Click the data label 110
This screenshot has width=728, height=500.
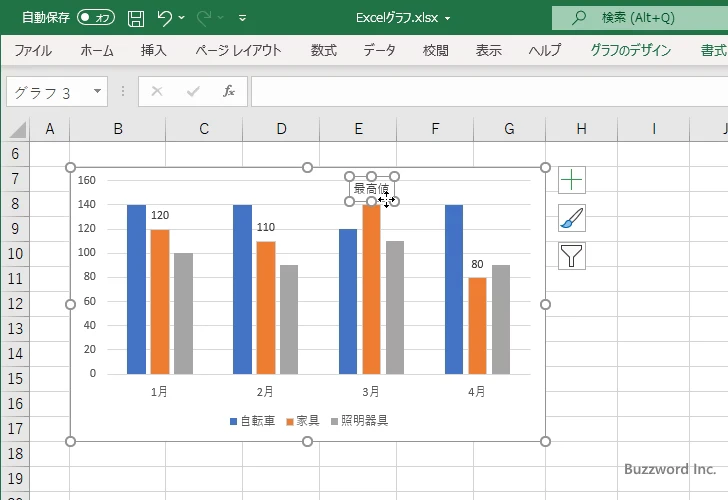click(266, 227)
